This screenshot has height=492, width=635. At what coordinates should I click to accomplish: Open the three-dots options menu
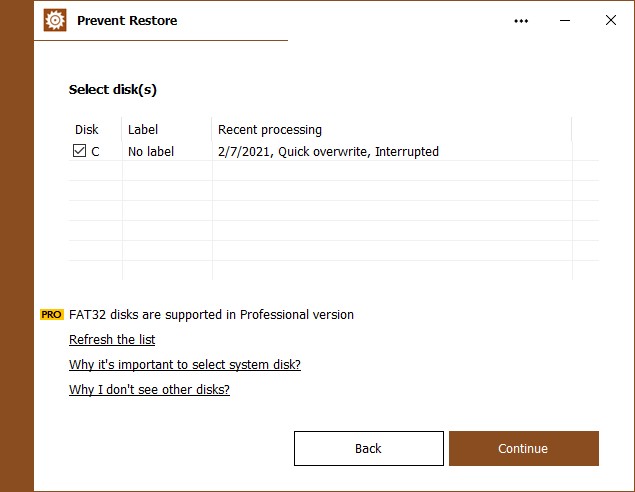pyautogui.click(x=521, y=20)
